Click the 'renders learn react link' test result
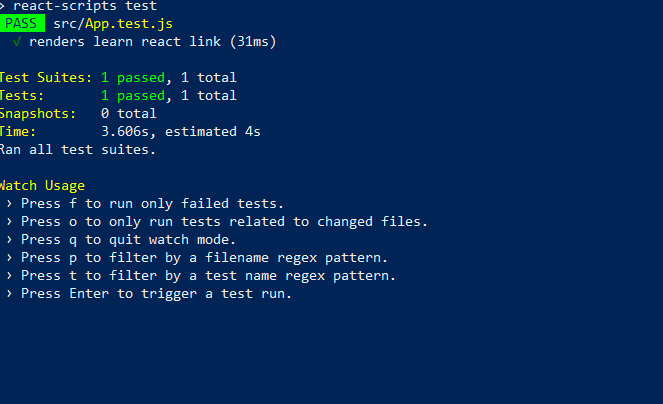663x404 pixels. click(152, 41)
